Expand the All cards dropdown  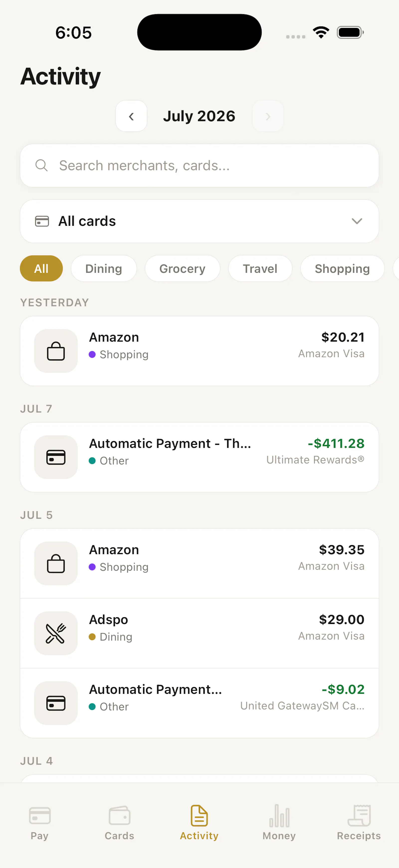[x=199, y=221]
